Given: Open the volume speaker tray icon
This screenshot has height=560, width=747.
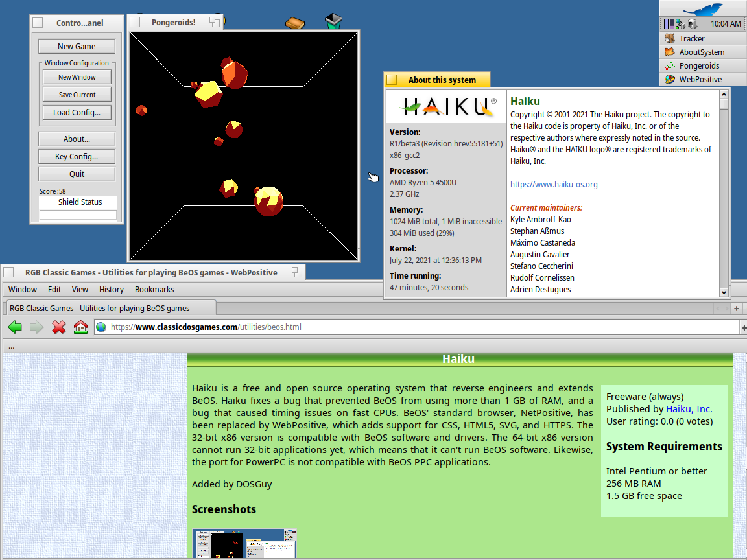Looking at the screenshot, I should [693, 24].
